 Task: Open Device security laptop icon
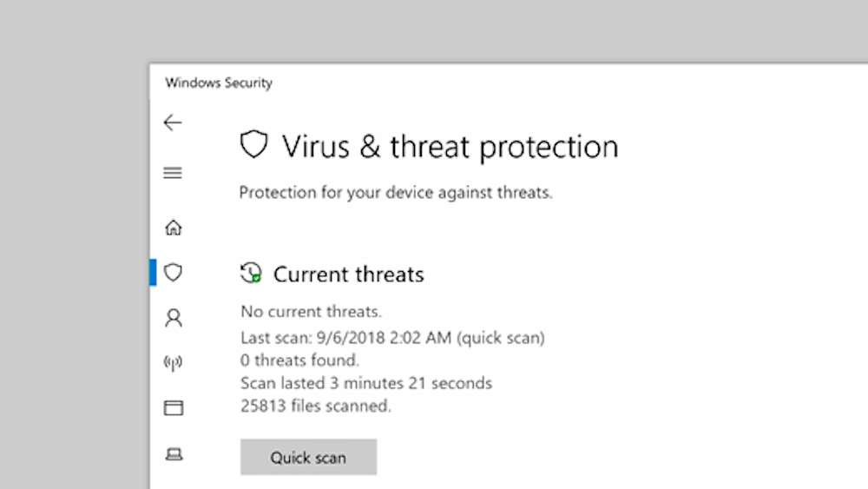174,453
